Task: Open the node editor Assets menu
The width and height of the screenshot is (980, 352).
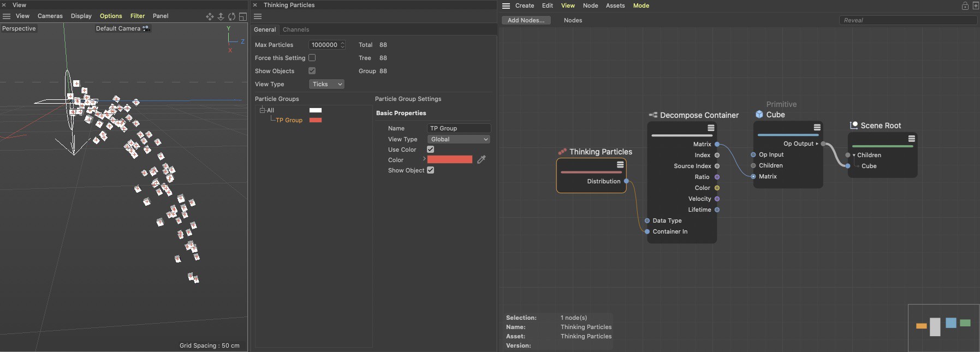Action: click(x=615, y=6)
